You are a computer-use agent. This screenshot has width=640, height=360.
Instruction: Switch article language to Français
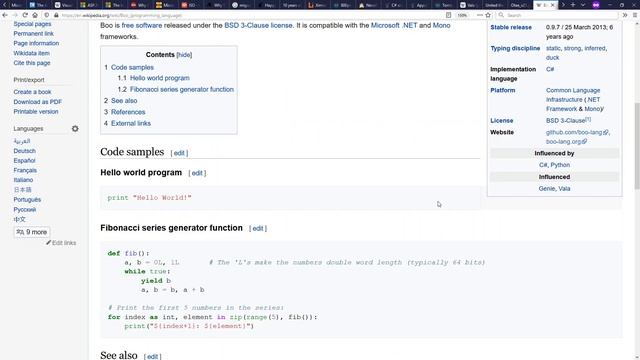pyautogui.click(x=25, y=170)
